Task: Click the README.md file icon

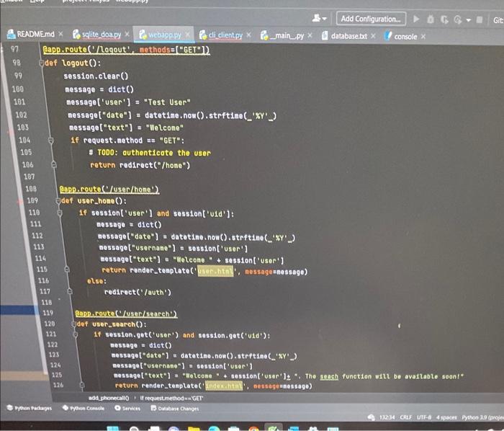Action: tap(12, 34)
